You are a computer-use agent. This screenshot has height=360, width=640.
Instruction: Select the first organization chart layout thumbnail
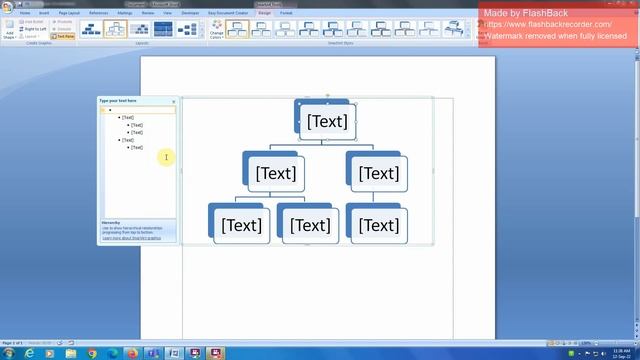tap(91, 29)
